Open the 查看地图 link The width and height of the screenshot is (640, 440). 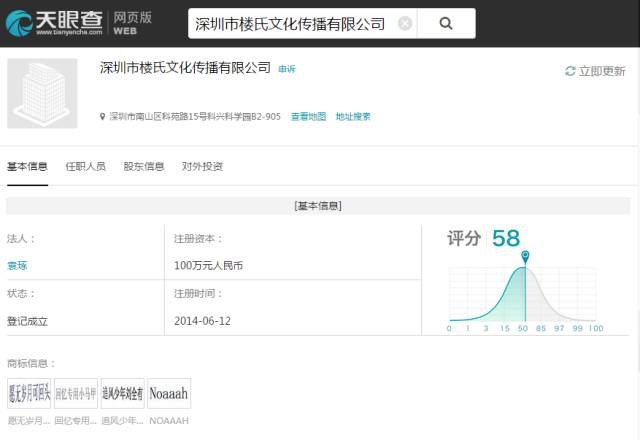309,116
